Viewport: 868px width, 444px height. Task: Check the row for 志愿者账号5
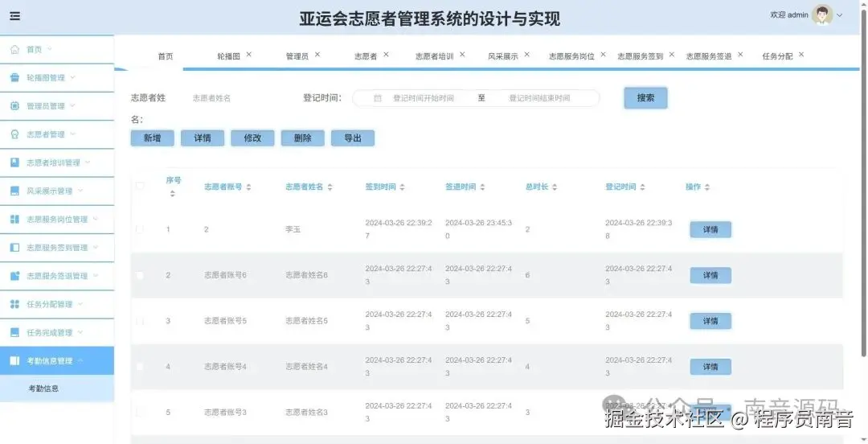click(x=140, y=321)
